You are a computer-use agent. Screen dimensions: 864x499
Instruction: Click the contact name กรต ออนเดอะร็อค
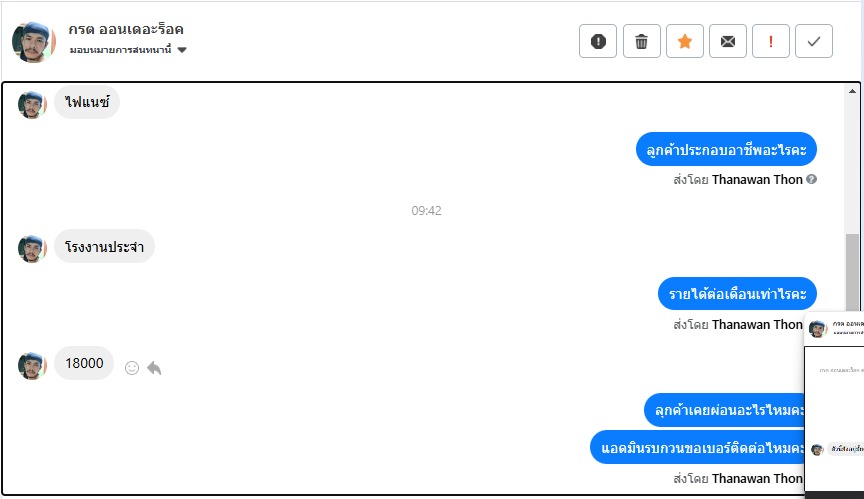tap(126, 29)
